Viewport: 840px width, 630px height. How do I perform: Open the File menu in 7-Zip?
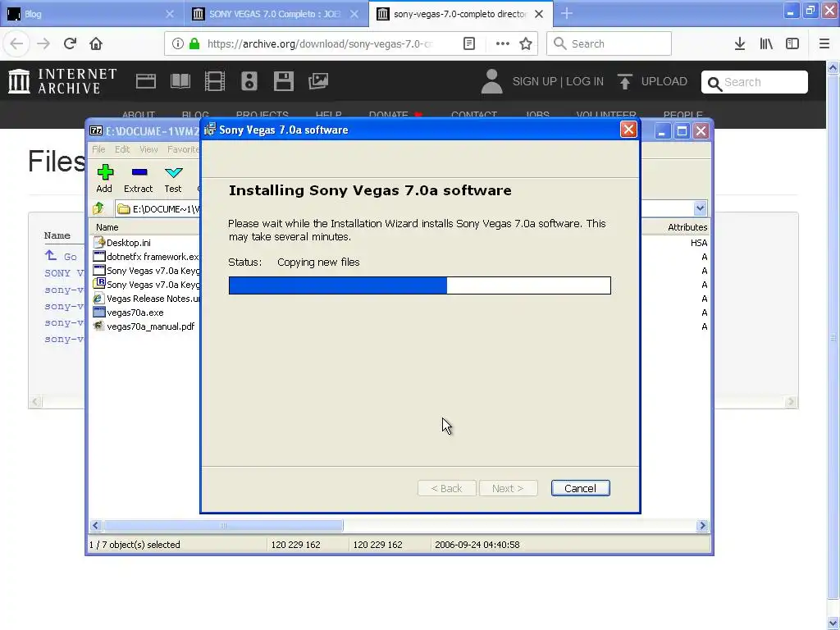(x=98, y=149)
